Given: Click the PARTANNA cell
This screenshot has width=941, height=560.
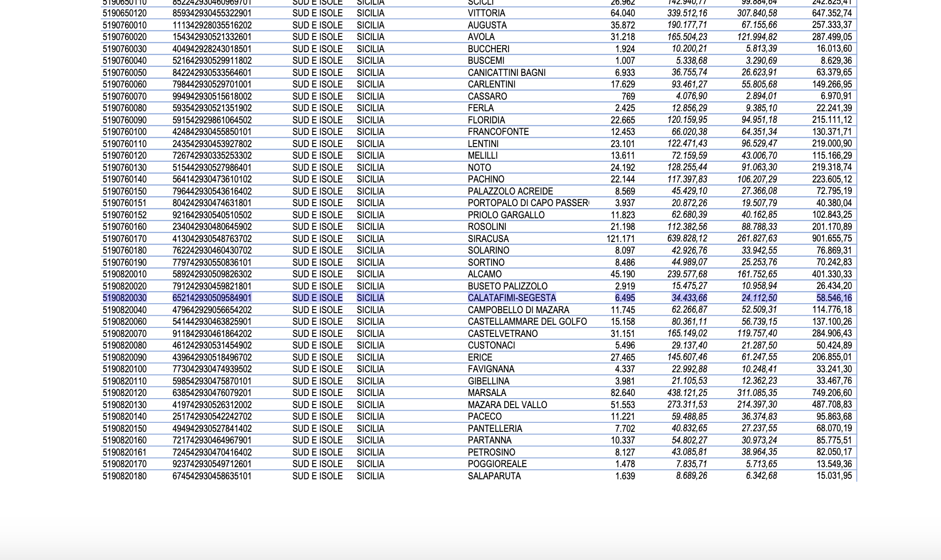Looking at the screenshot, I should pos(489,440).
